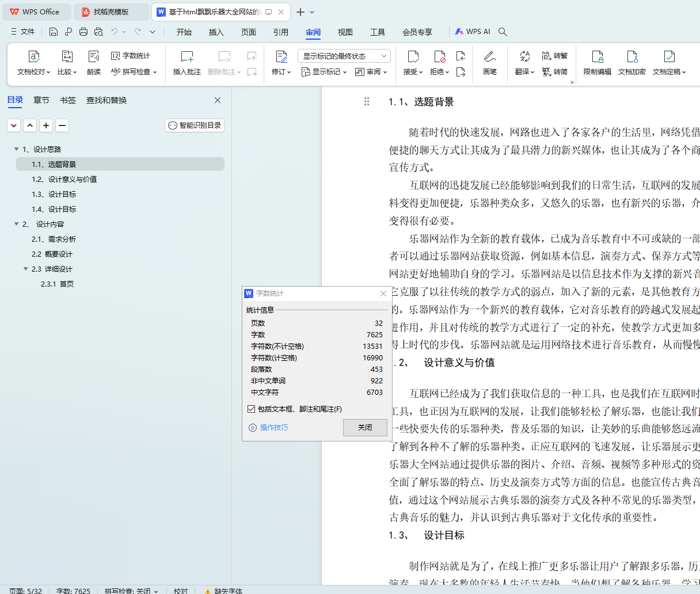
Task: Switch to the 引用 ribbon tab
Action: (281, 32)
